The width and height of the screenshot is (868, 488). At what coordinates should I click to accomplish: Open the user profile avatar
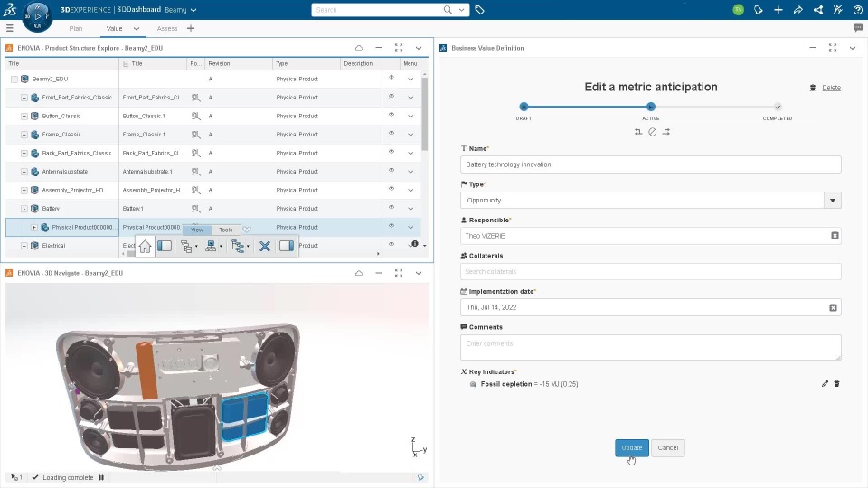coord(738,10)
